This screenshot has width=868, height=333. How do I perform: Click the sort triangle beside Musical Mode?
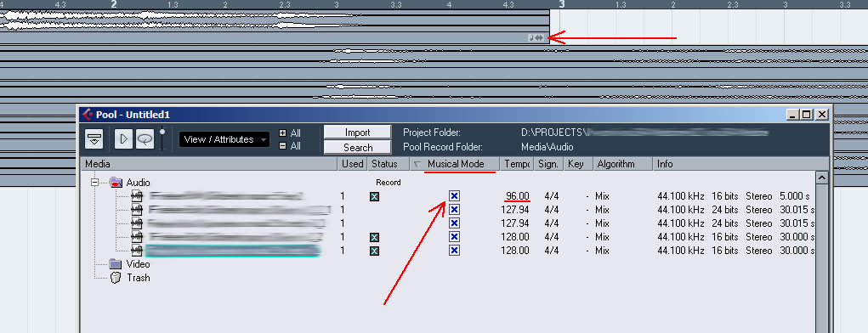click(x=417, y=164)
